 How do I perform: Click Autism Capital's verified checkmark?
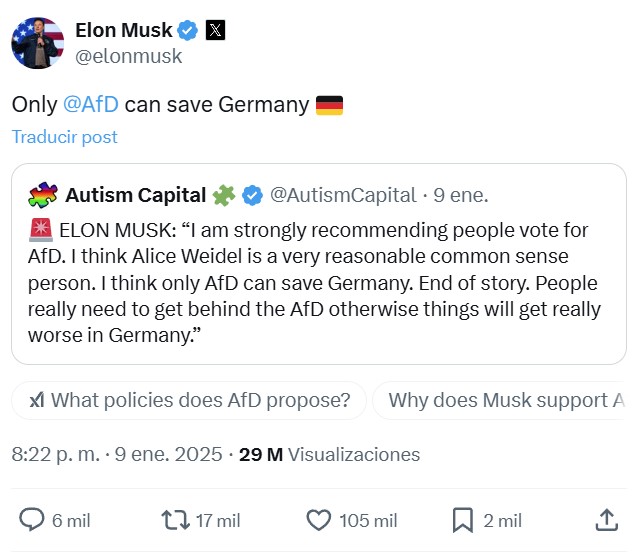tap(253, 193)
